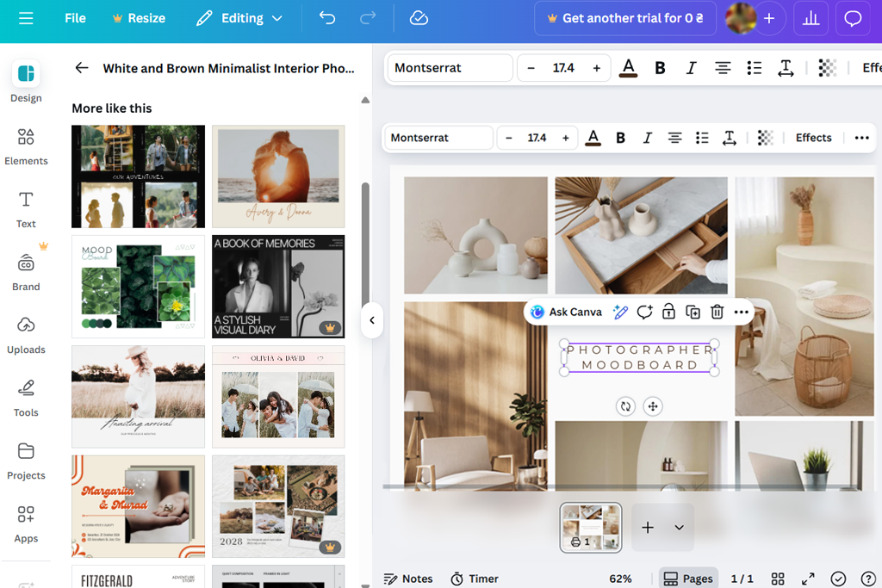The image size is (882, 588).
Task: Open the analytics bar chart icon
Action: [811, 18]
